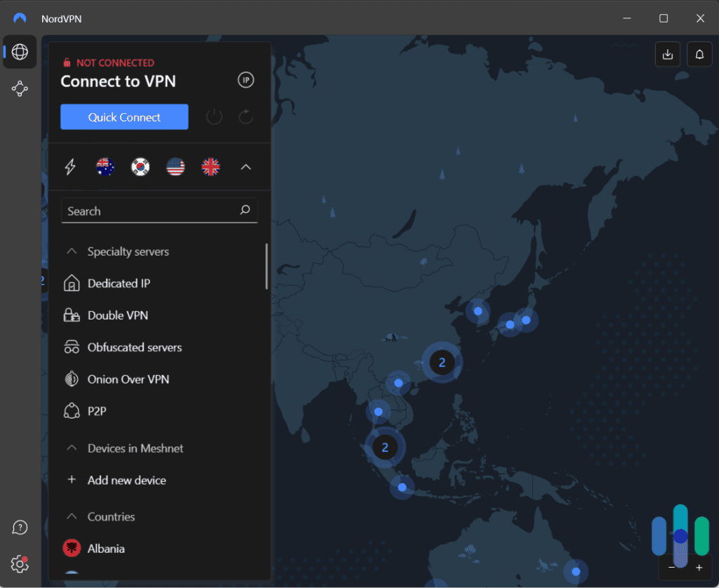Quick connect using the South Korea flag icon
Screen dimensions: 719x588
coord(140,166)
